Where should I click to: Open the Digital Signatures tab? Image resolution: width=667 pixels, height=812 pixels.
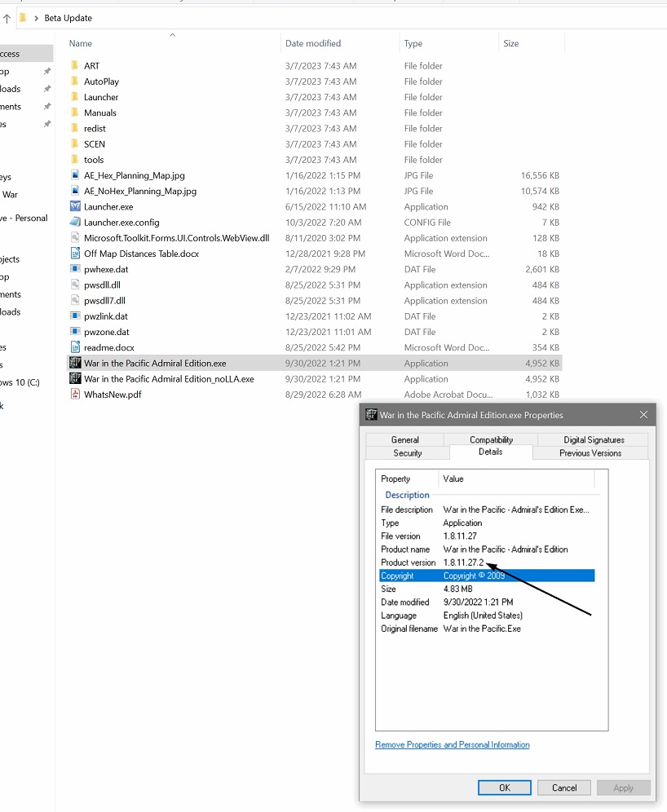[594, 439]
